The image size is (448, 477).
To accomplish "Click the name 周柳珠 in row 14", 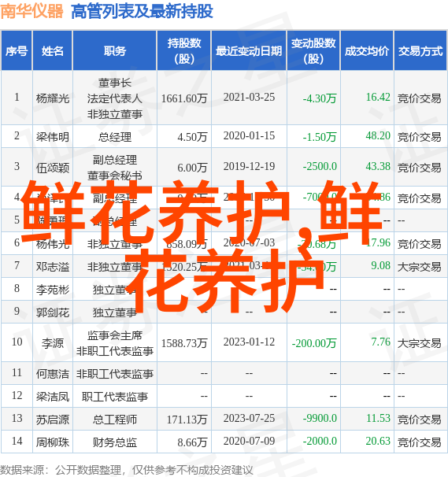I will coord(53,442).
